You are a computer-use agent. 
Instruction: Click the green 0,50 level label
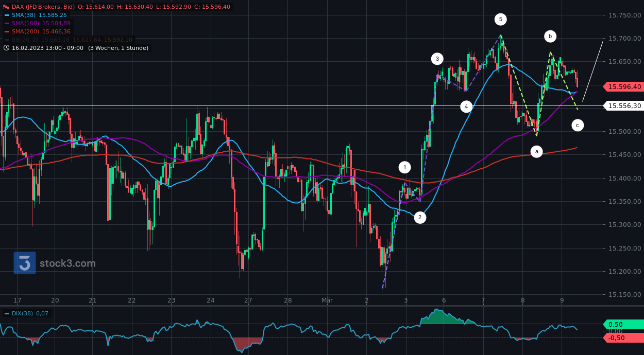point(617,324)
